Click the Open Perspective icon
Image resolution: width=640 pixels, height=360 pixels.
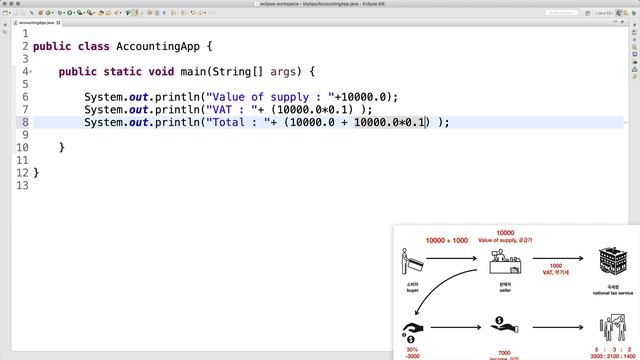[588, 13]
